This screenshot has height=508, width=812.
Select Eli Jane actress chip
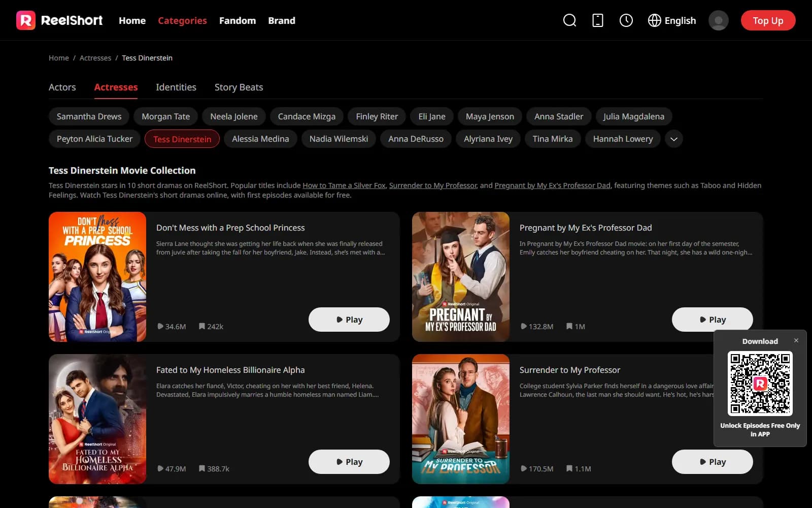tap(431, 116)
